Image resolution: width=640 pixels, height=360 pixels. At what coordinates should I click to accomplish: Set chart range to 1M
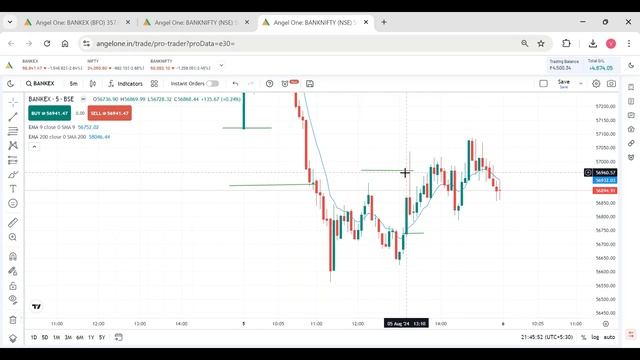click(x=56, y=338)
